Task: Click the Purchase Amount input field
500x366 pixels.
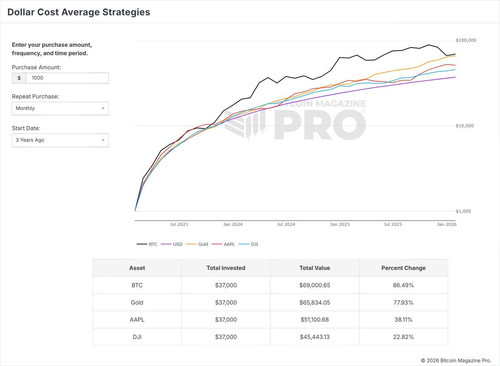Action: (67, 78)
